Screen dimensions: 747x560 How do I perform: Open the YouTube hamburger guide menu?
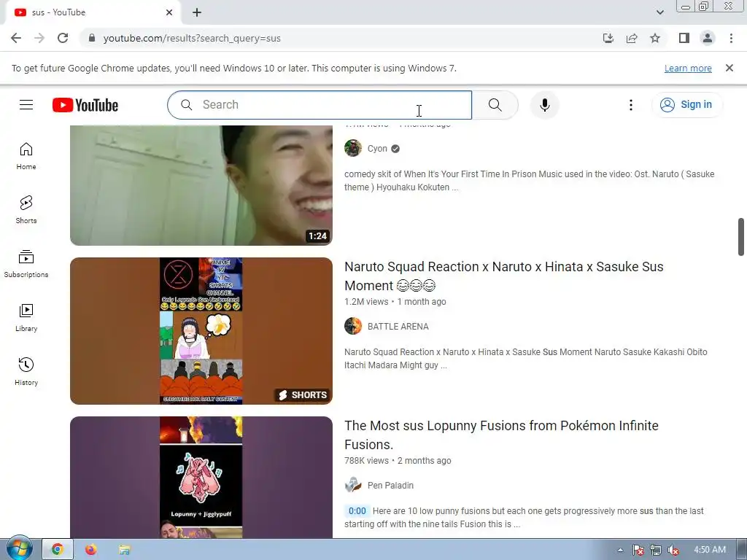[x=26, y=105]
